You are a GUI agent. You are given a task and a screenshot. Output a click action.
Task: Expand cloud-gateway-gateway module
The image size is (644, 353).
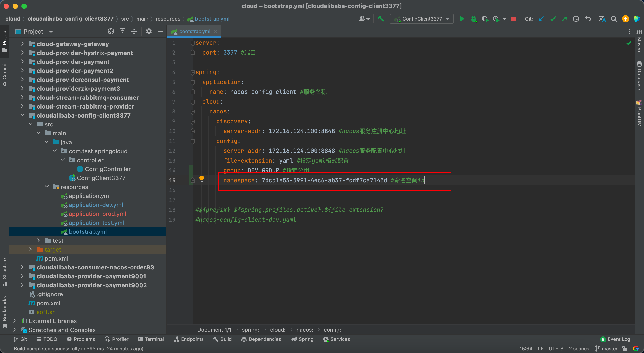tap(23, 44)
